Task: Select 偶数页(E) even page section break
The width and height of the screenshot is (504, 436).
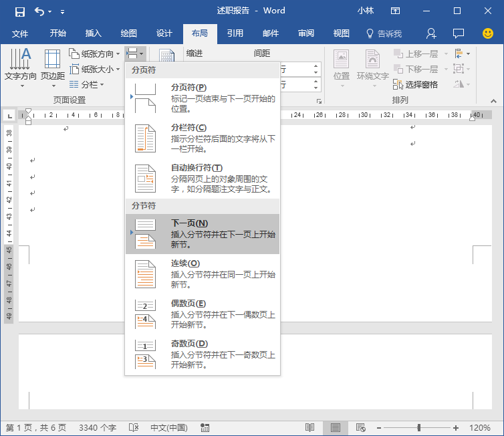Action: coord(203,314)
